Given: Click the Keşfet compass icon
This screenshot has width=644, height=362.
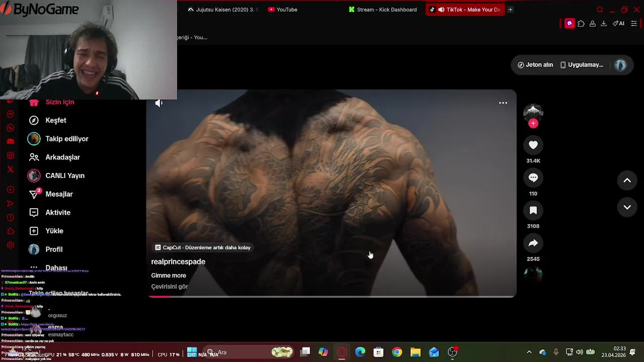Looking at the screenshot, I should coord(34,120).
